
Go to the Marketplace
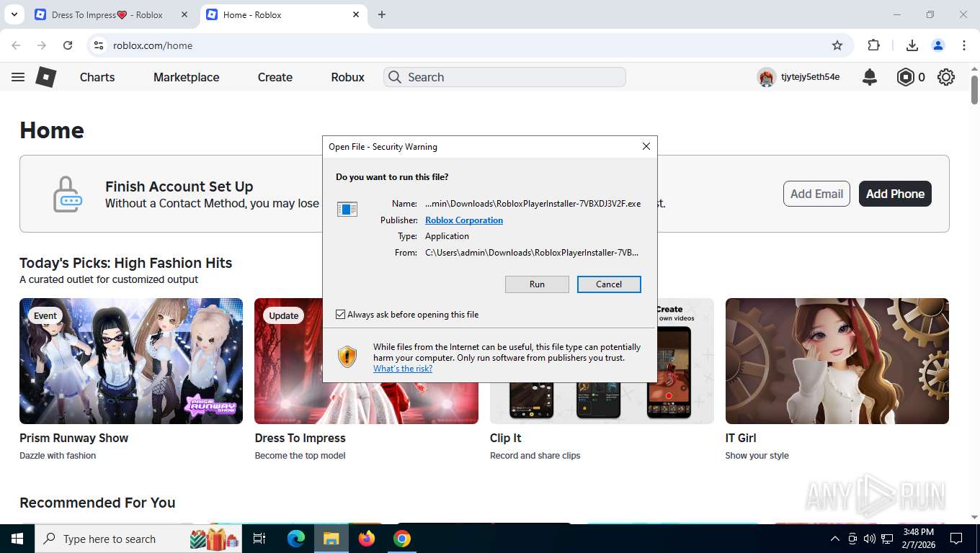click(186, 77)
